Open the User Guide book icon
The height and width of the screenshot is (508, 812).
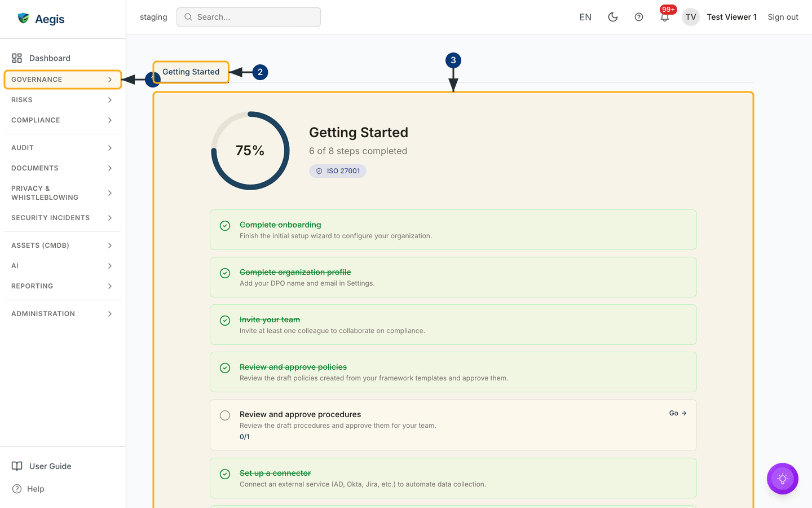[17, 466]
